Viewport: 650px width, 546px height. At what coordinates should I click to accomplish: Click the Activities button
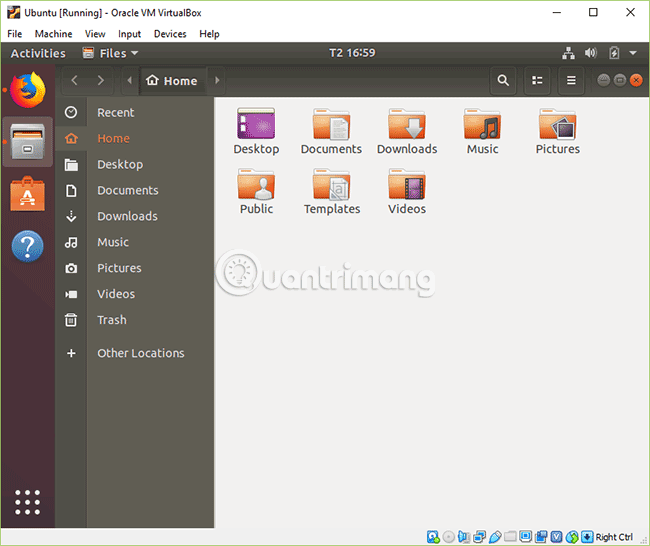click(38, 53)
